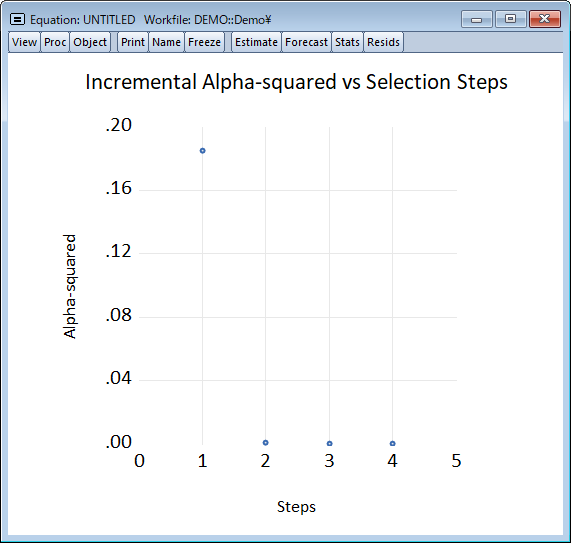Click the equation window system icon
The image size is (571, 543).
pyautogui.click(x=17, y=19)
